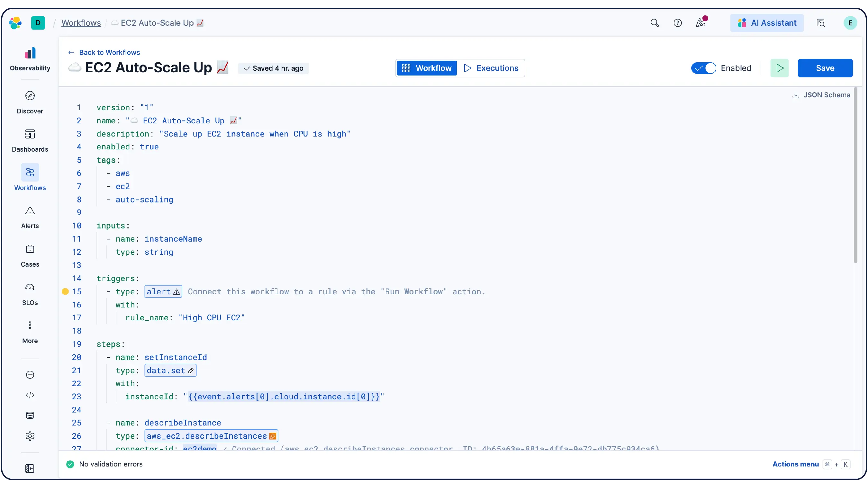Open SLOs from the sidebar
The height and width of the screenshot is (488, 868).
[30, 294]
